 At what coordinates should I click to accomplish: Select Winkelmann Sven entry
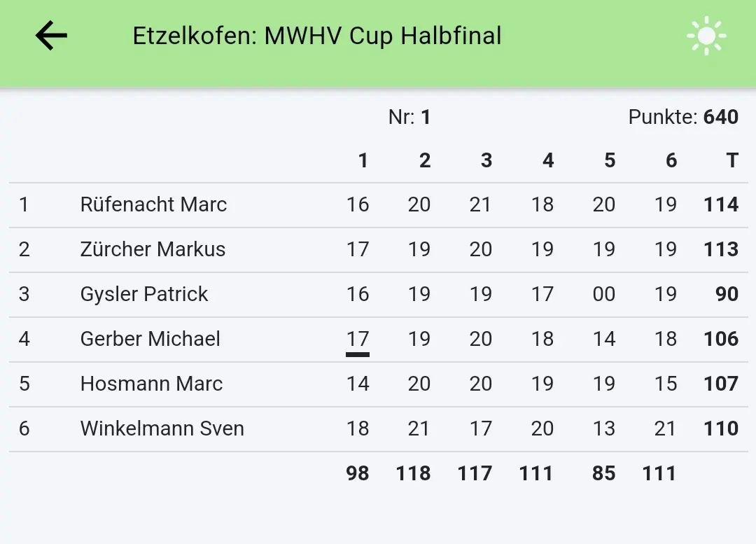click(x=162, y=428)
